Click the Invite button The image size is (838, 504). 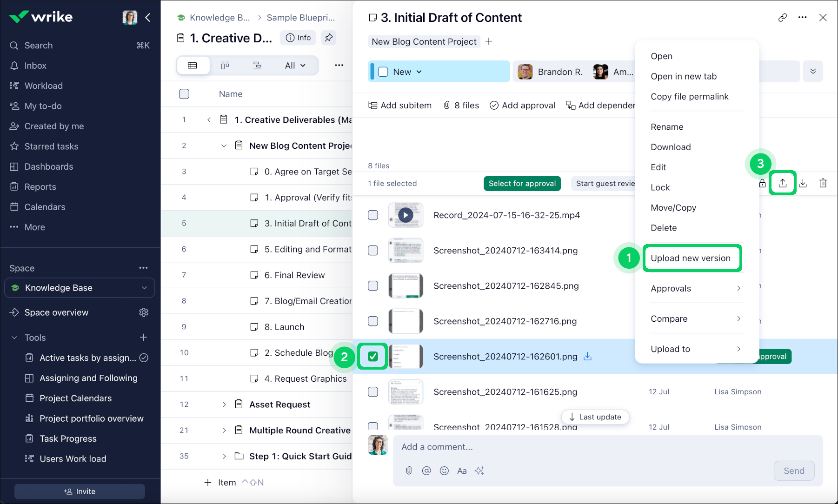(x=80, y=491)
